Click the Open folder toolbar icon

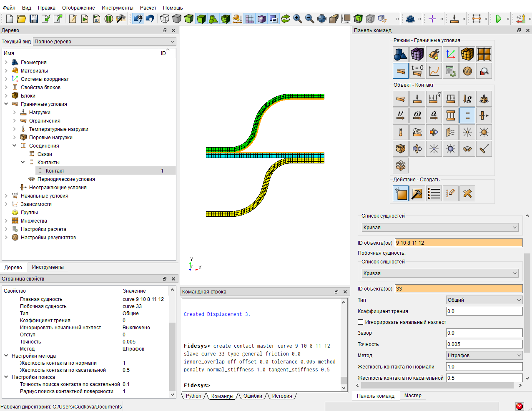click(22, 19)
